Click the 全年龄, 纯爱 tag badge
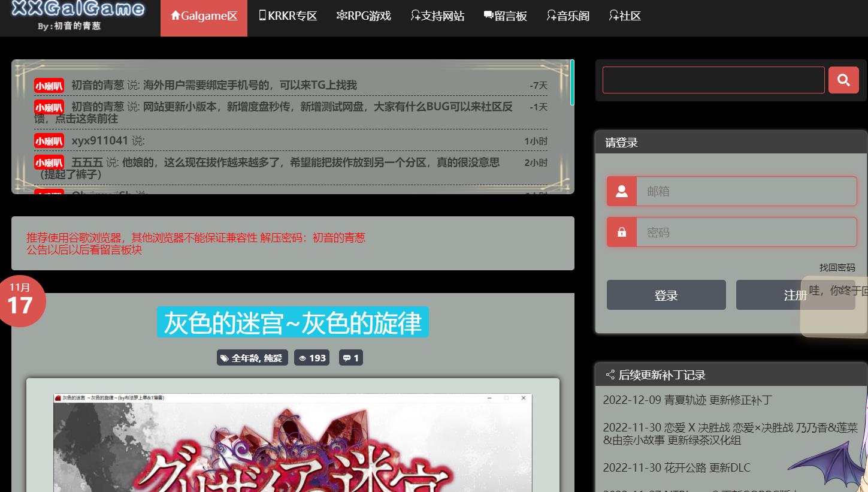The image size is (868, 492). click(252, 358)
